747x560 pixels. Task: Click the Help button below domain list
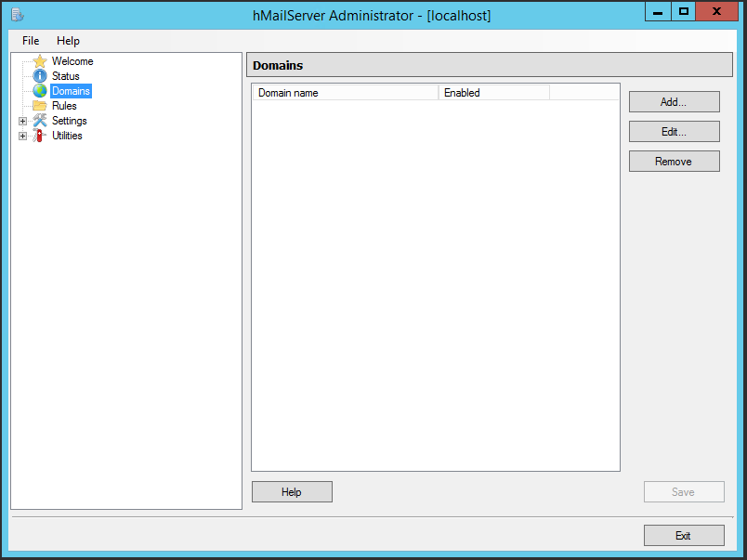pos(292,492)
